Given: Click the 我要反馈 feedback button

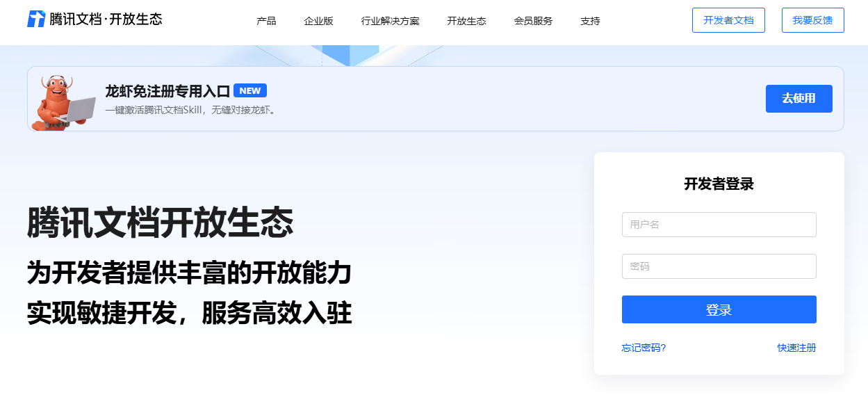Looking at the screenshot, I should tap(812, 20).
